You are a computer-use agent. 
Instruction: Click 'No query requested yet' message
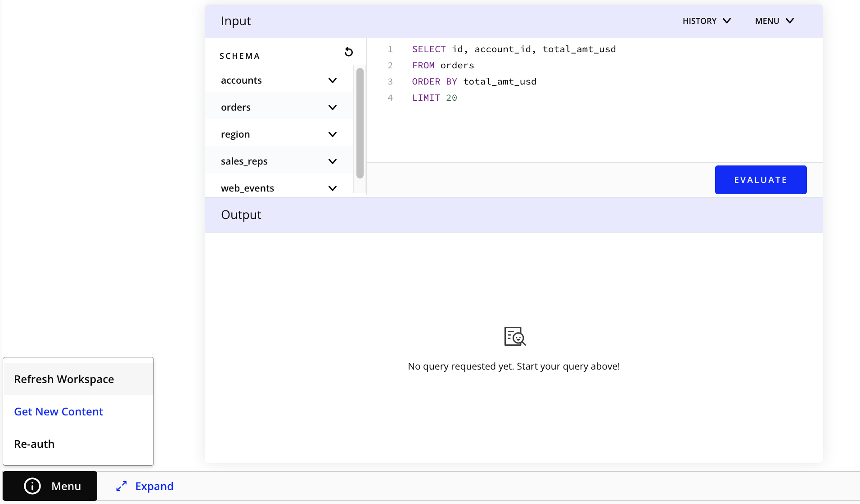pyautogui.click(x=514, y=366)
